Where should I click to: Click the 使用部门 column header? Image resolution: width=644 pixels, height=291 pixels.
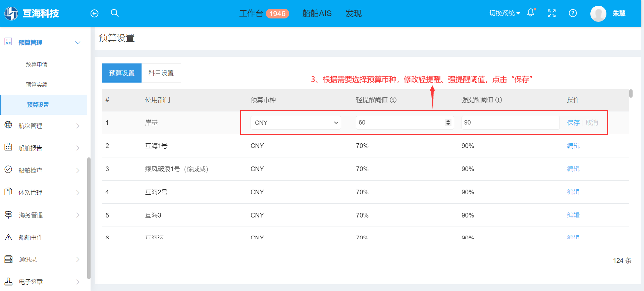pyautogui.click(x=158, y=100)
